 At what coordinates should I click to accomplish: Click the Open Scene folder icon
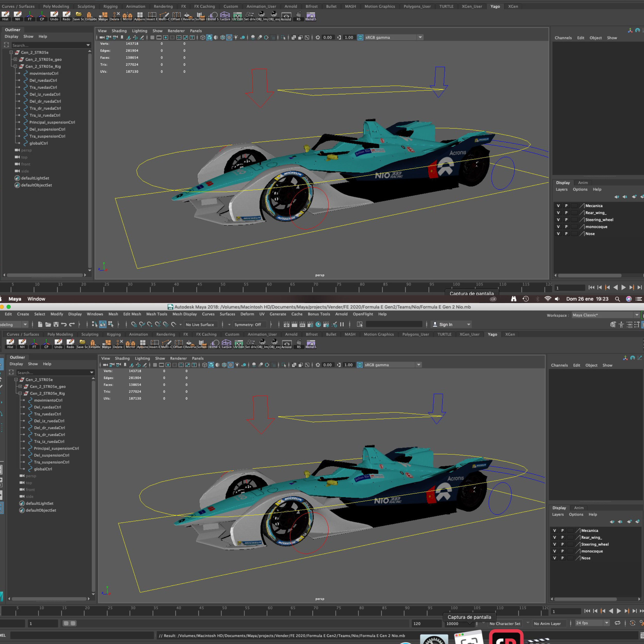click(x=48, y=324)
